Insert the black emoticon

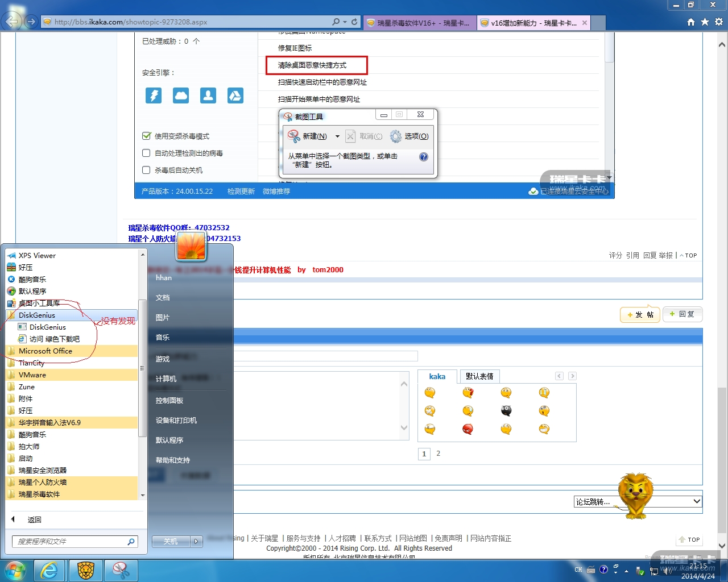506,411
